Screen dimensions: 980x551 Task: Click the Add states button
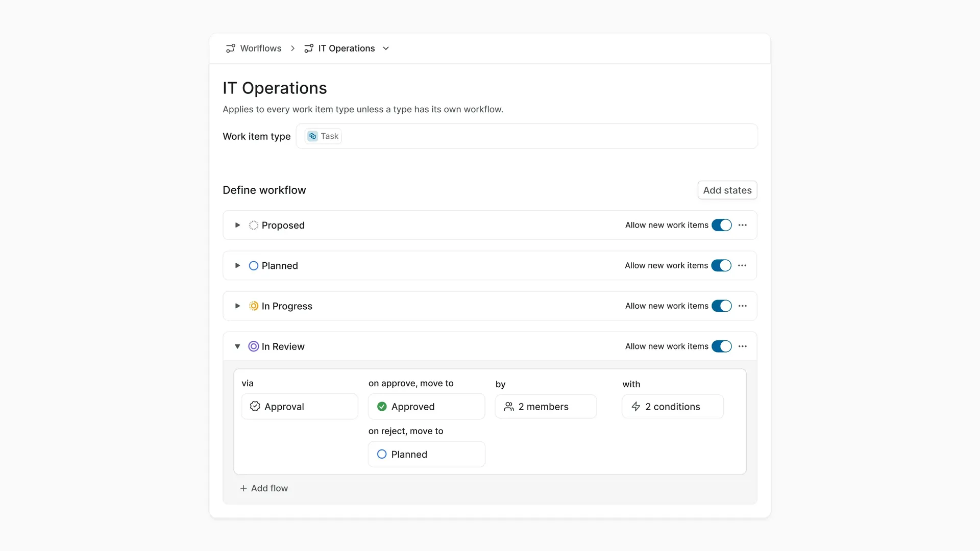[727, 190]
